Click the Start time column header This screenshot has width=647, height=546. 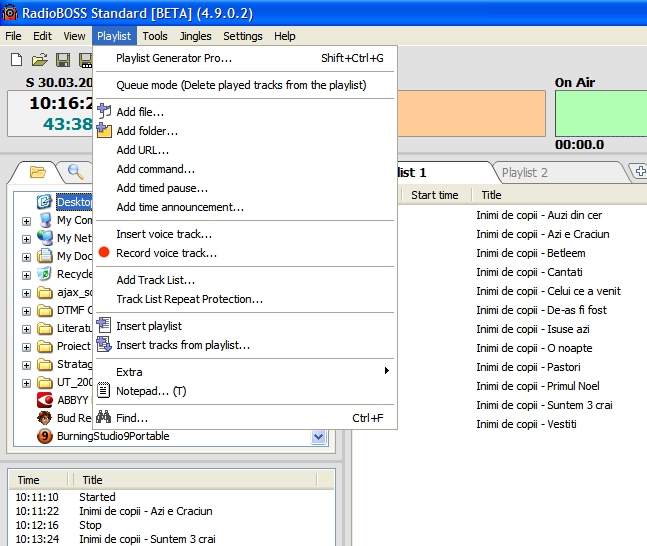tap(435, 195)
